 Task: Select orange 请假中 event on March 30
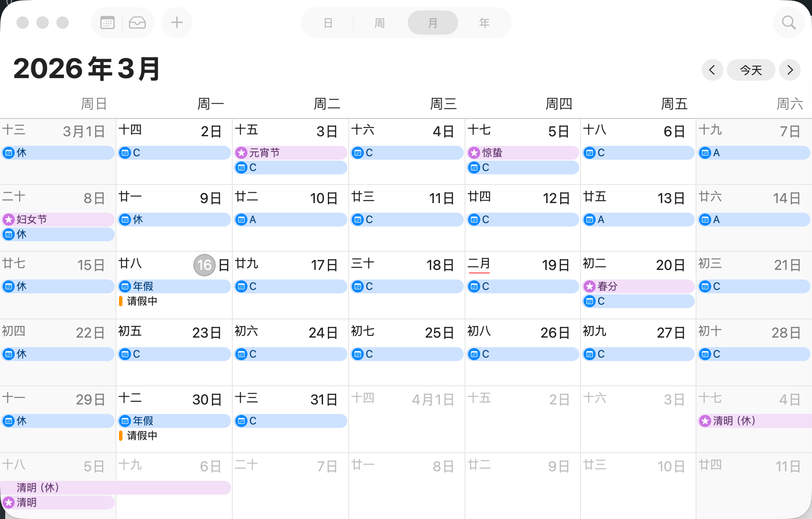click(142, 436)
